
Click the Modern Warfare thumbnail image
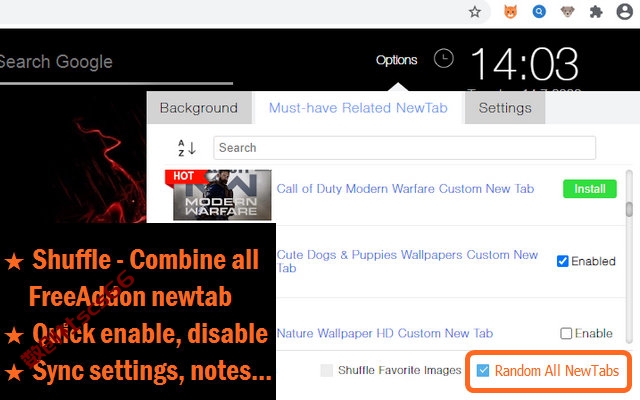[x=222, y=195]
